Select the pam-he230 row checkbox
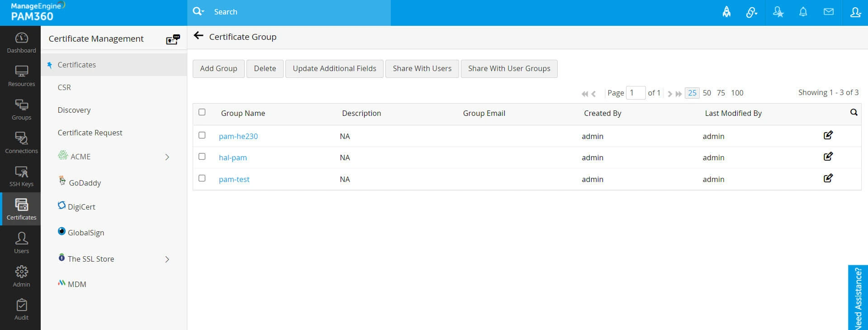 coord(202,135)
